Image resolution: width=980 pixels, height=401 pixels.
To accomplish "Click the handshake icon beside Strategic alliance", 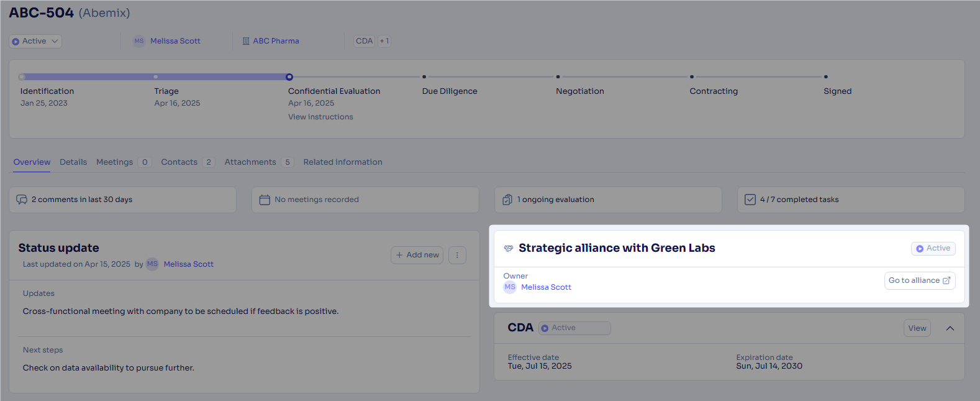I will coord(509,248).
